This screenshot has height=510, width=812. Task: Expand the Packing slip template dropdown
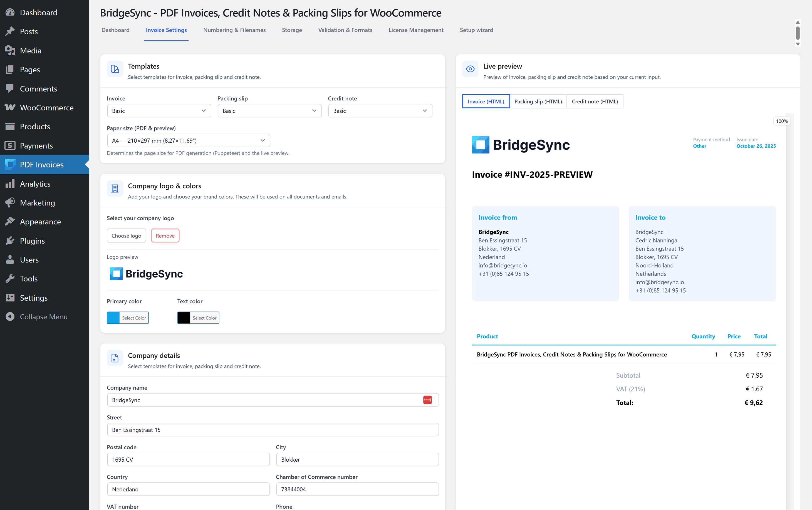[269, 111]
